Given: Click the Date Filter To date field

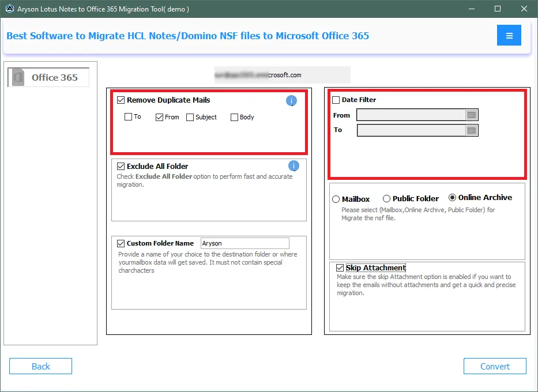Looking at the screenshot, I should point(411,130).
